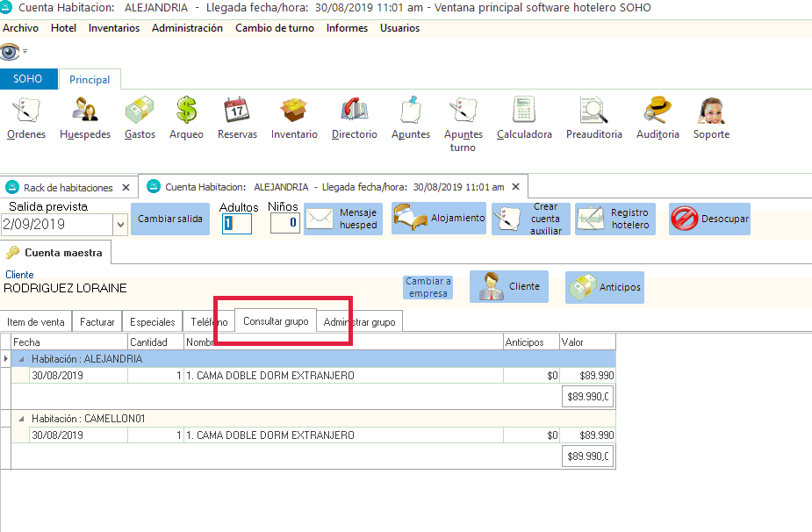
Task: Close the Rack de habitaciones tab
Action: tap(126, 187)
